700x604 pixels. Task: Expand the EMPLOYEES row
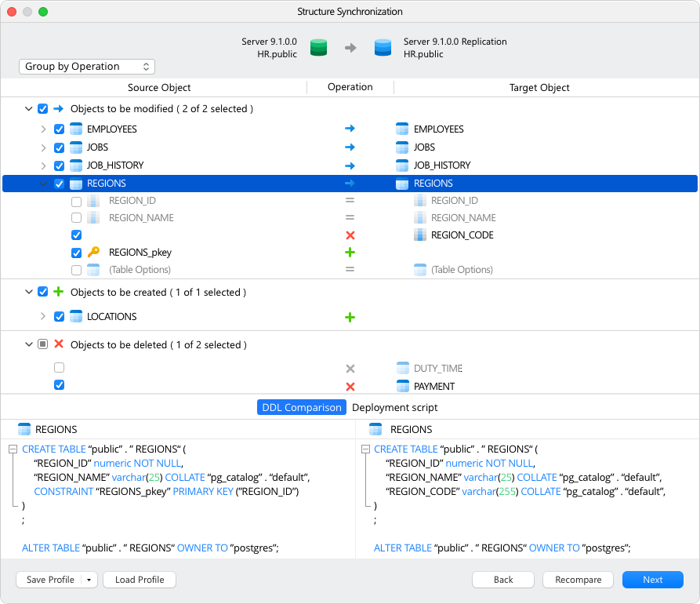pyautogui.click(x=43, y=129)
